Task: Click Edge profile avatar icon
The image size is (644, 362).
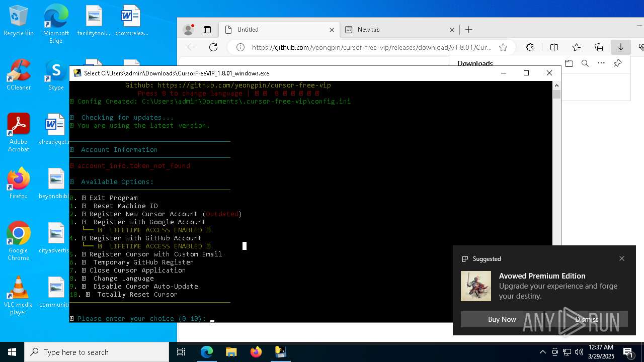Action: 189,30
